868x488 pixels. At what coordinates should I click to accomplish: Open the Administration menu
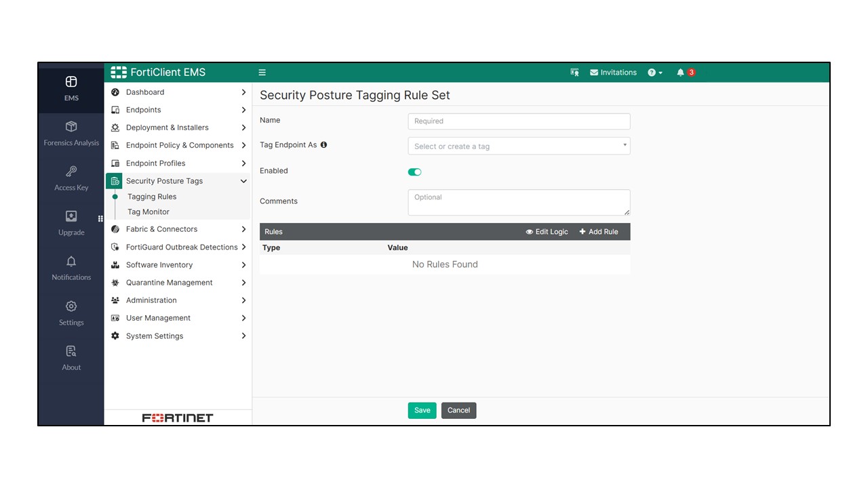178,300
